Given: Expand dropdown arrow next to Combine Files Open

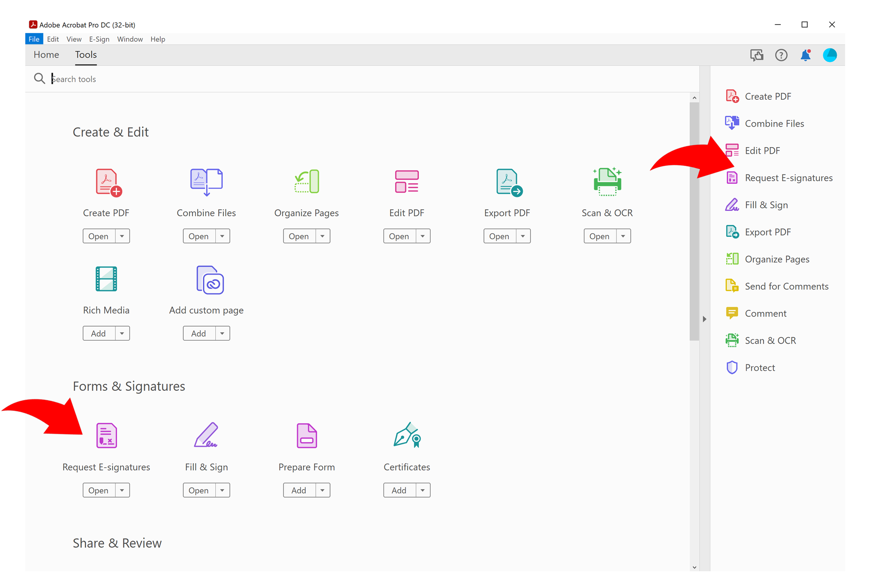Looking at the screenshot, I should point(222,236).
